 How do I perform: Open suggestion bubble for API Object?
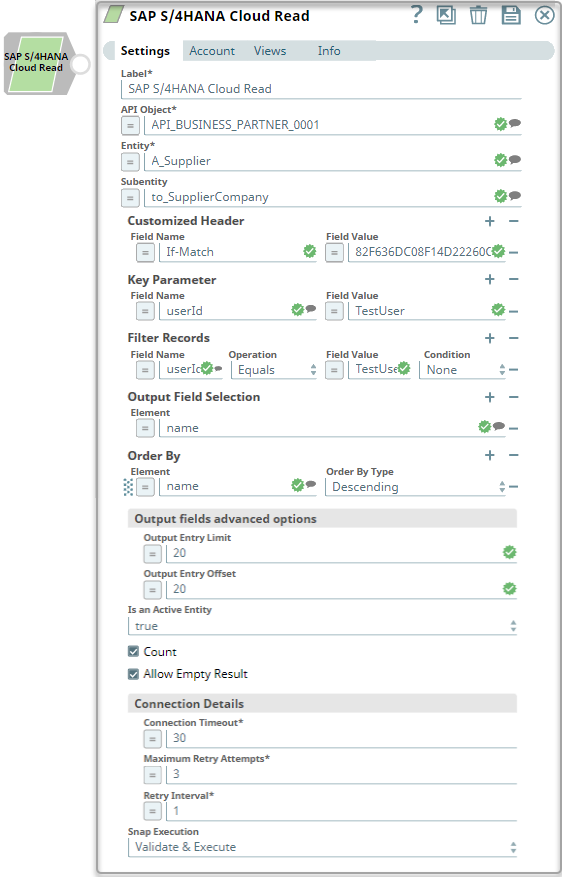[515, 123]
